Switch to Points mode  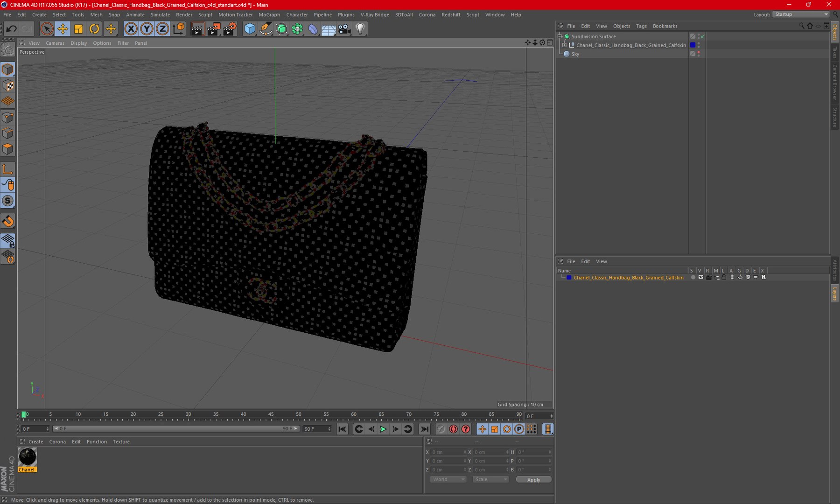pyautogui.click(x=8, y=118)
